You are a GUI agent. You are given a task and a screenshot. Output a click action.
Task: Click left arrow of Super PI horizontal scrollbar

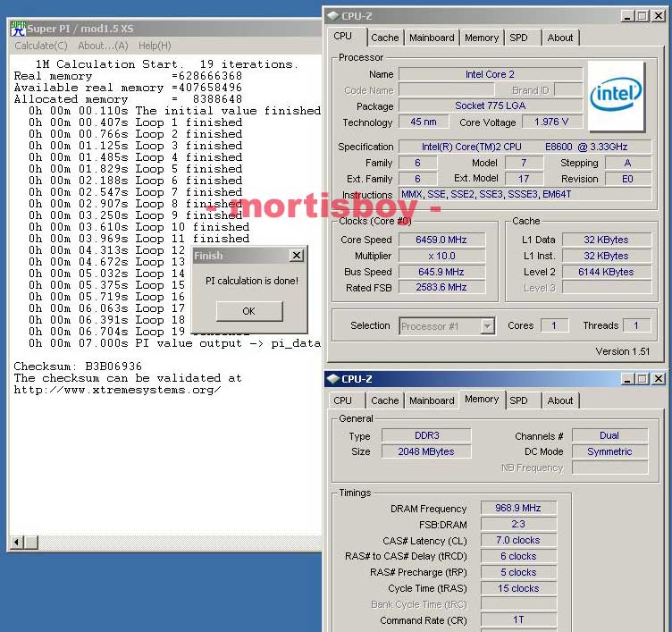(16, 543)
